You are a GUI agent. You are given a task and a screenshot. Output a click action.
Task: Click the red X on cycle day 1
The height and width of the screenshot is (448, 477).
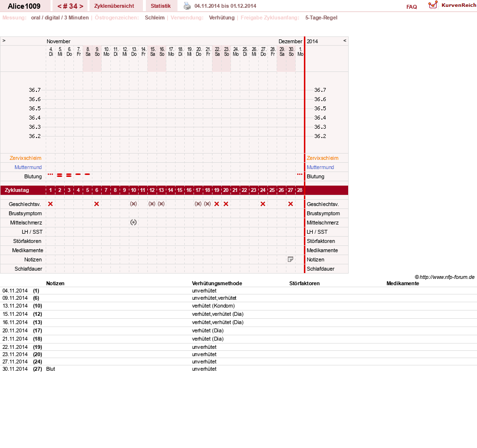[51, 204]
